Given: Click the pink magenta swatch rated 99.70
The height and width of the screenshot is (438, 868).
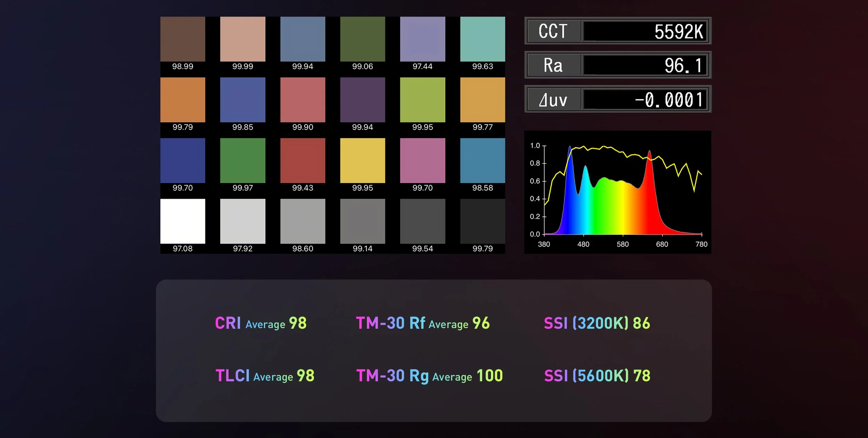Looking at the screenshot, I should click(423, 160).
